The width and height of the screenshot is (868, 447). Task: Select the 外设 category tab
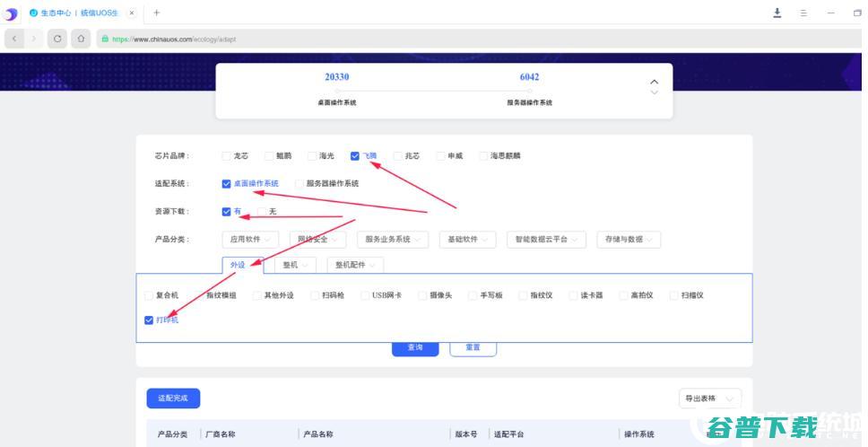(242, 265)
